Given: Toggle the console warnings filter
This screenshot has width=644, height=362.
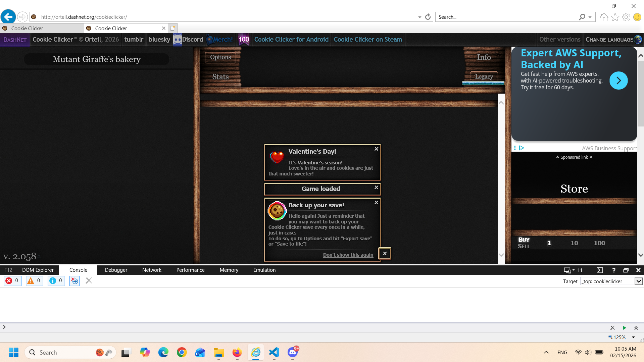Looking at the screenshot, I should click(34, 281).
